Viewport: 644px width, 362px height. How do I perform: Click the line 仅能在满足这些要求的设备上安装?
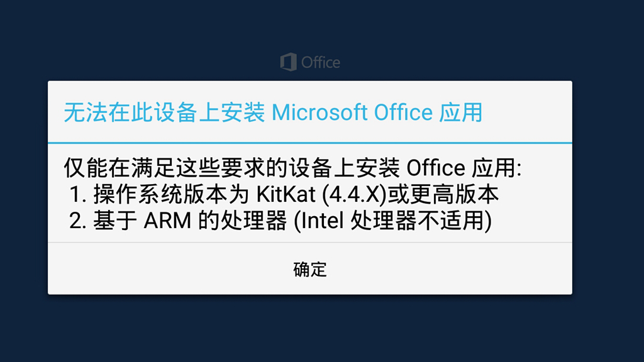233,168
